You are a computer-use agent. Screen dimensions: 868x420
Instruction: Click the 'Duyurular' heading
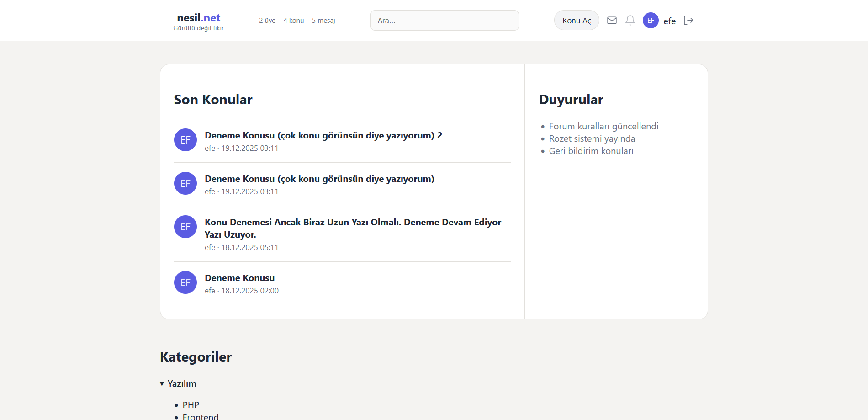pyautogui.click(x=571, y=100)
